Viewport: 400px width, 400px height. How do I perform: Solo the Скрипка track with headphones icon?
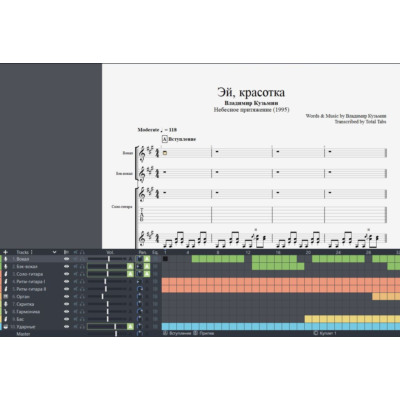click(82, 304)
